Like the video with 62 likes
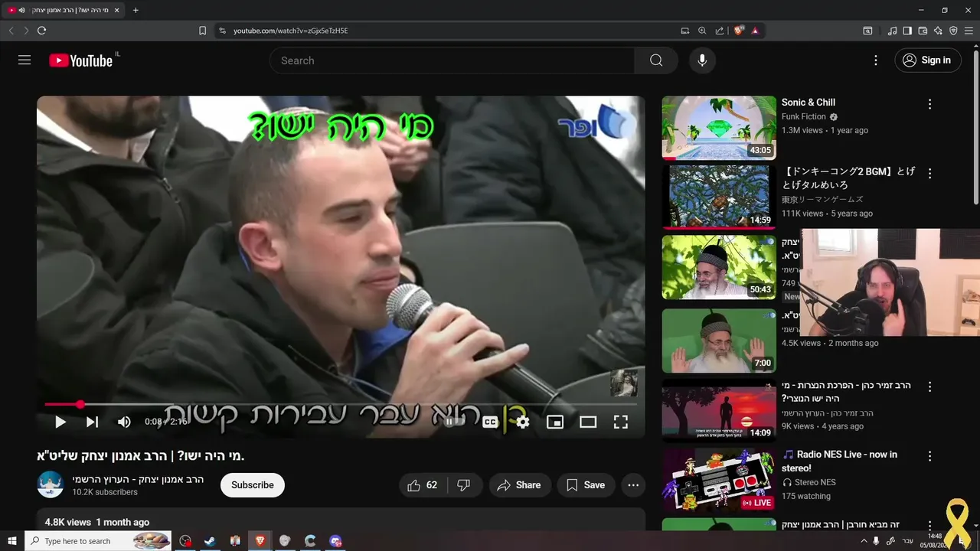This screenshot has width=980, height=551. [423, 485]
